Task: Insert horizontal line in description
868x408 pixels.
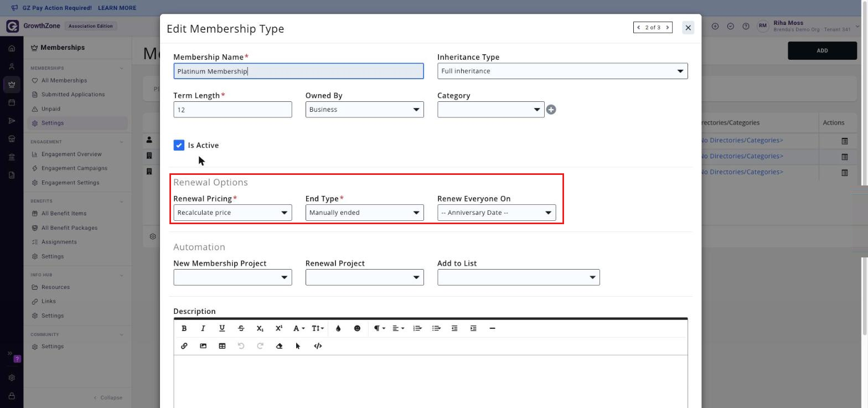Action: [492, 328]
